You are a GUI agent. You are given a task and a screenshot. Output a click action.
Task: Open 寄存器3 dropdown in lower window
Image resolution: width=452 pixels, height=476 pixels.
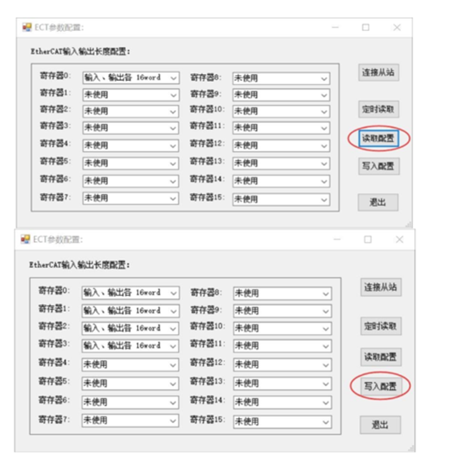click(x=131, y=346)
